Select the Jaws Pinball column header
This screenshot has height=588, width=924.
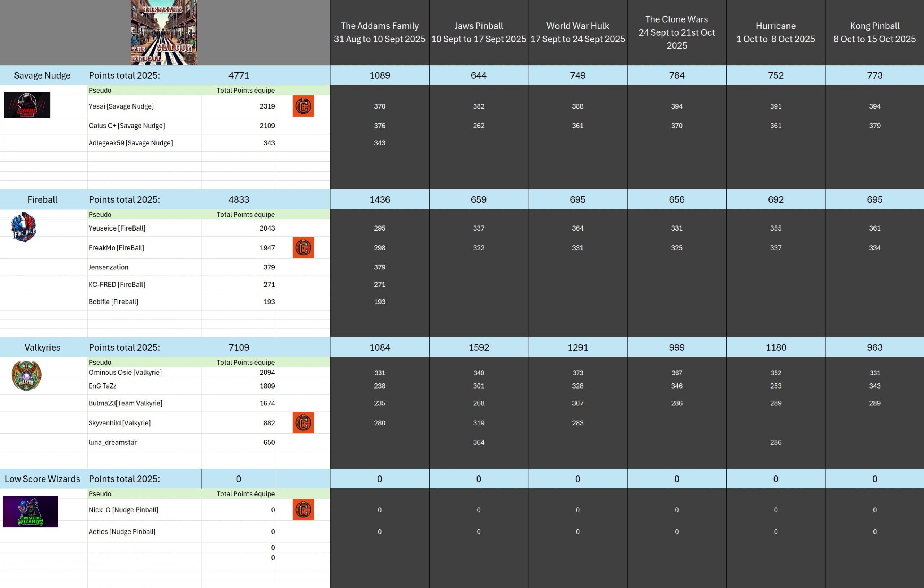coord(479,32)
